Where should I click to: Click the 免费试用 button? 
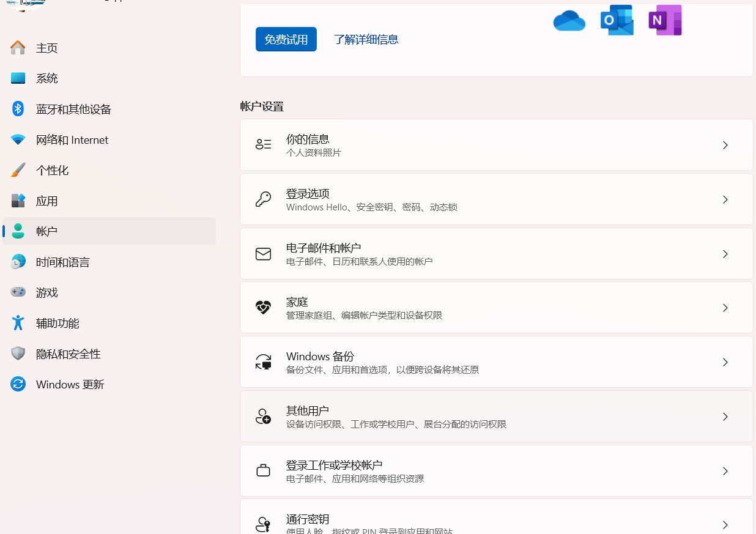tap(286, 39)
